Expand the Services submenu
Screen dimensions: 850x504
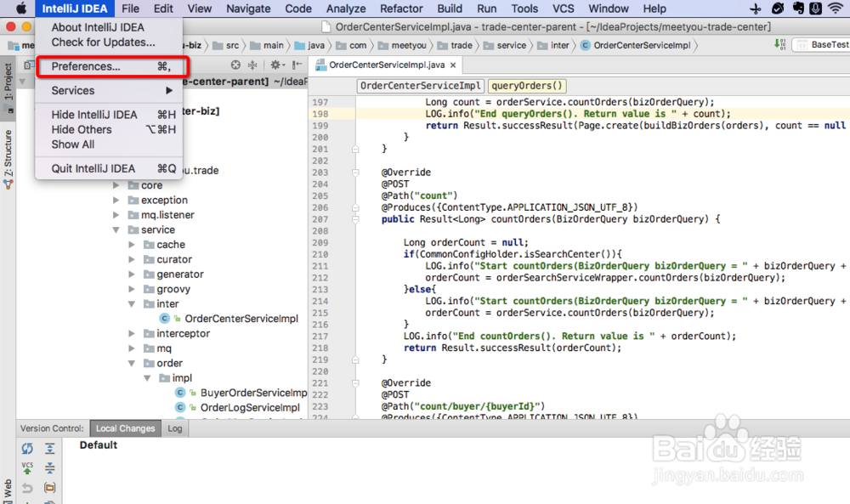click(x=109, y=90)
